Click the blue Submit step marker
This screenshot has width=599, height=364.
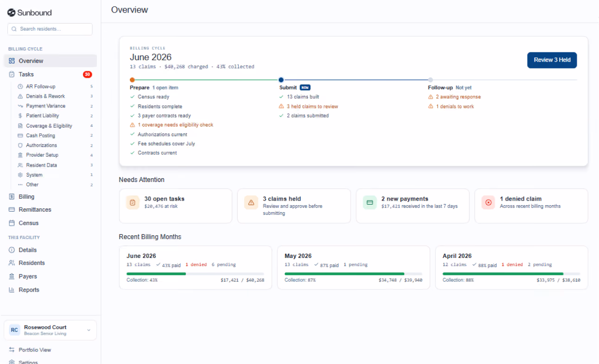click(x=281, y=80)
